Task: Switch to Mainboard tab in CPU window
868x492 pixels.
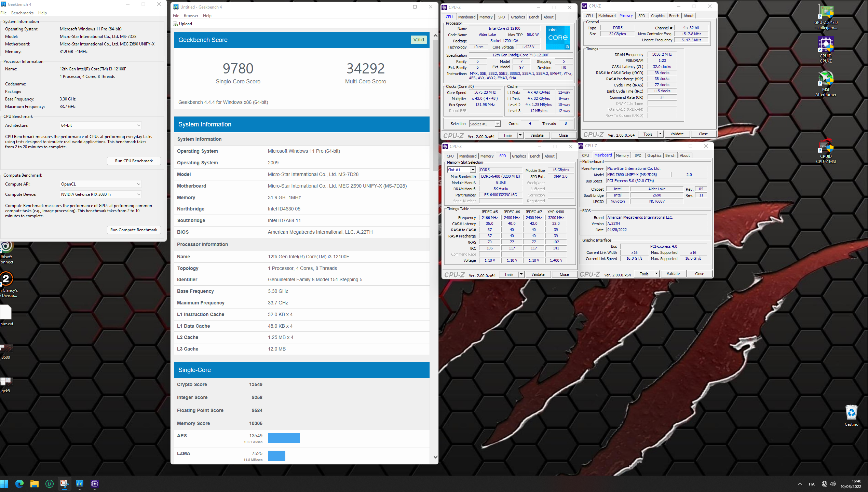Action: 467,17
